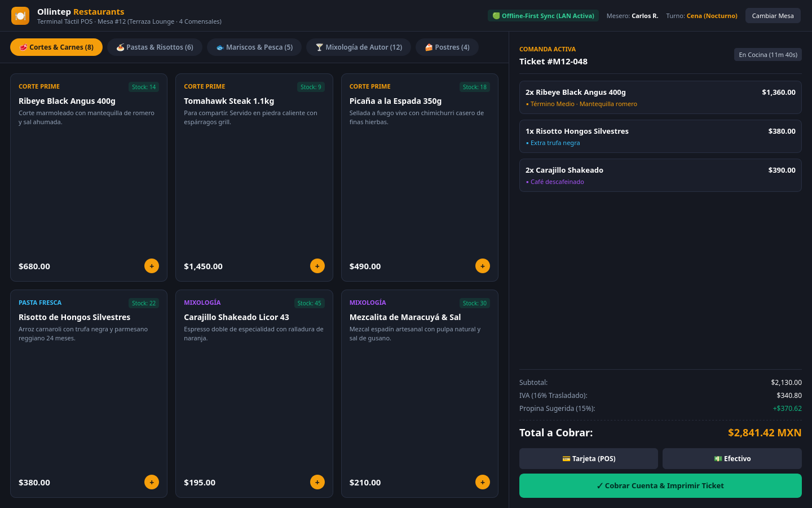Click Extra trufa negra modifier note
The height and width of the screenshot is (508, 812).
[x=553, y=143]
